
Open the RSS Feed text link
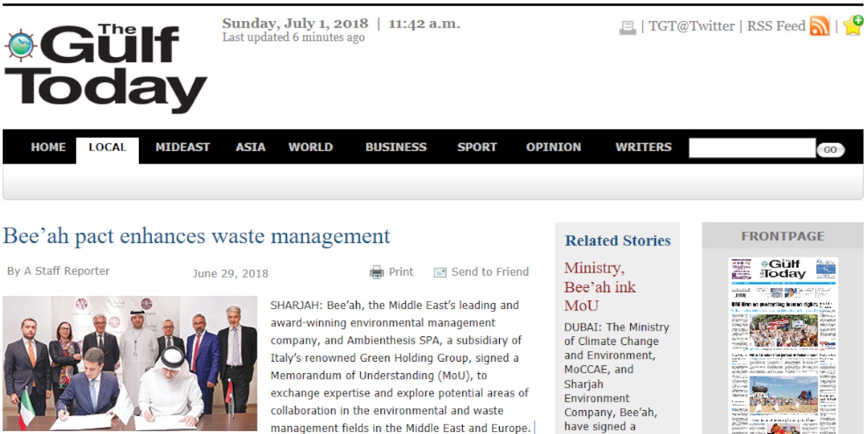point(776,26)
